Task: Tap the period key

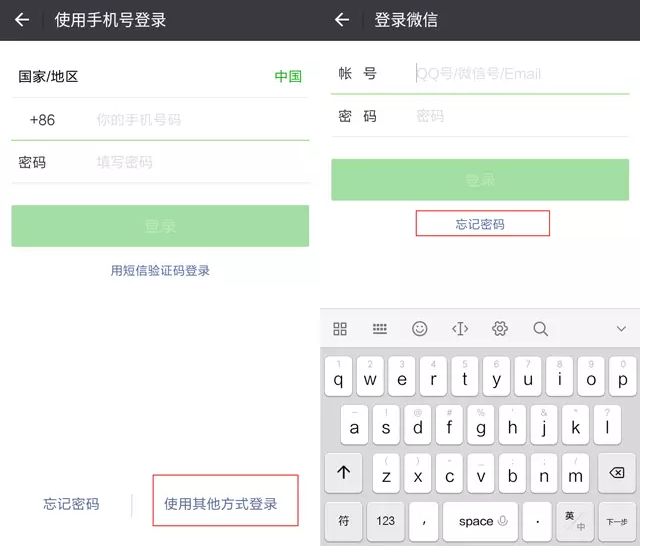Action: [537, 522]
